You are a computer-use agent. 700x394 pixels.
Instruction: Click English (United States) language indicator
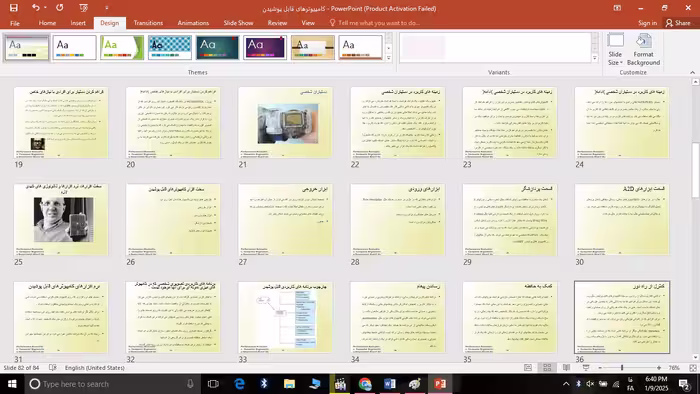pos(95,368)
